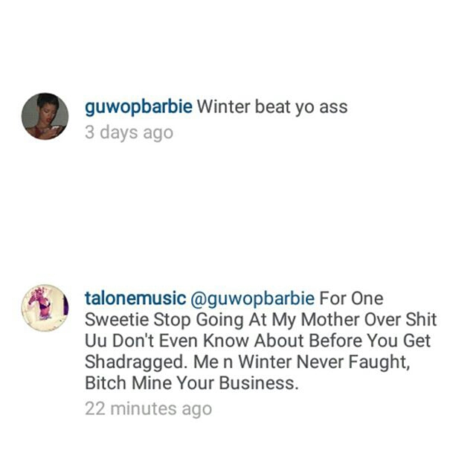Click the word "Shadragged." in the reply
Viewport: 476px width, 476px height.
pyautogui.click(x=136, y=362)
